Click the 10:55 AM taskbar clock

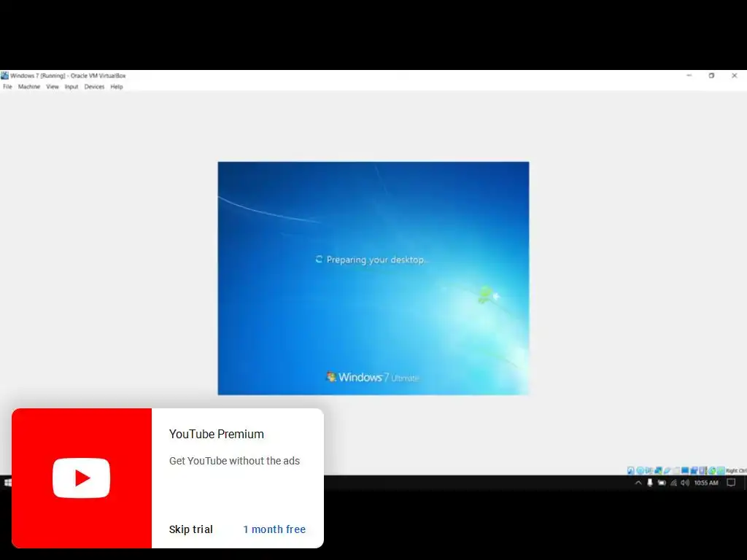pos(706,483)
